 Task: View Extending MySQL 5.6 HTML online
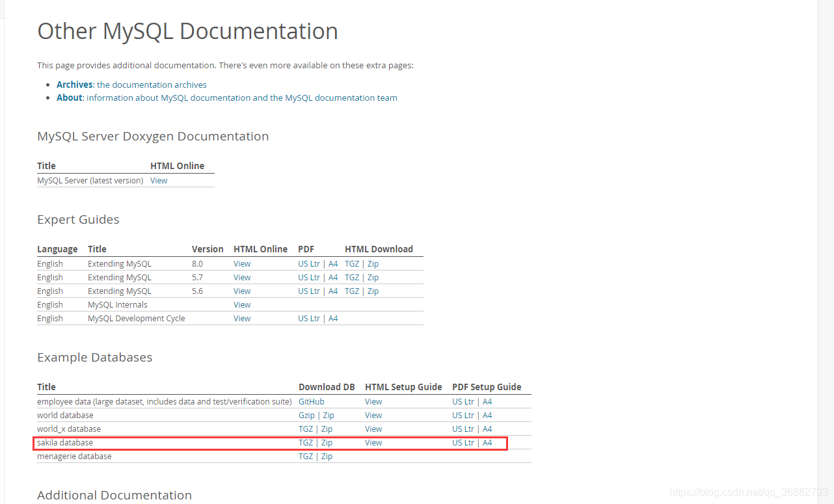coord(242,291)
